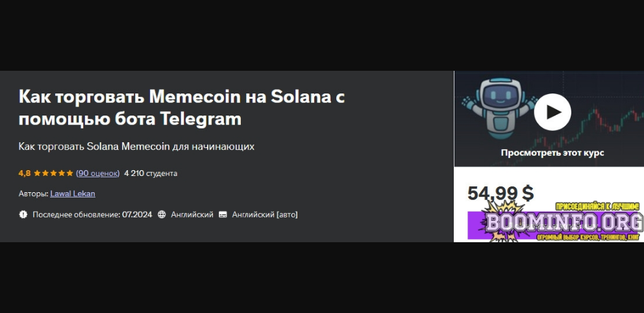Play the course preview video
Screen dimensions: 644x313
click(x=552, y=112)
